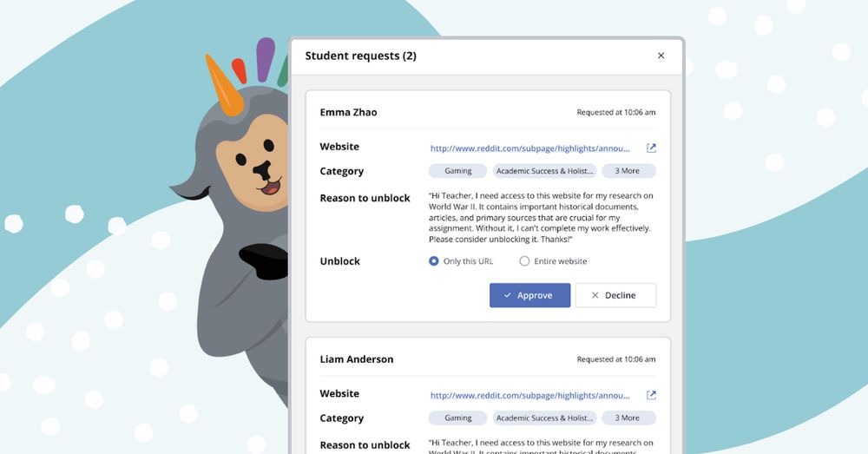Viewport: 868px width, 454px height.
Task: Click 'Category' label on Liam's card
Action: click(x=341, y=418)
